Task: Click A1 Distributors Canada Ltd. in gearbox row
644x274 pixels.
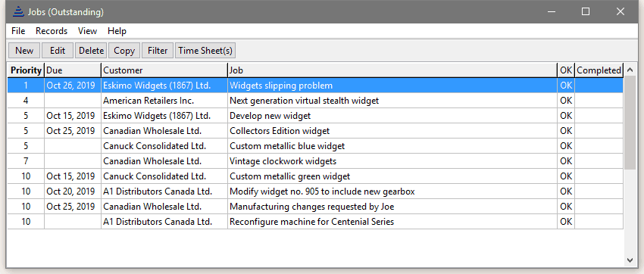Action: (164, 191)
